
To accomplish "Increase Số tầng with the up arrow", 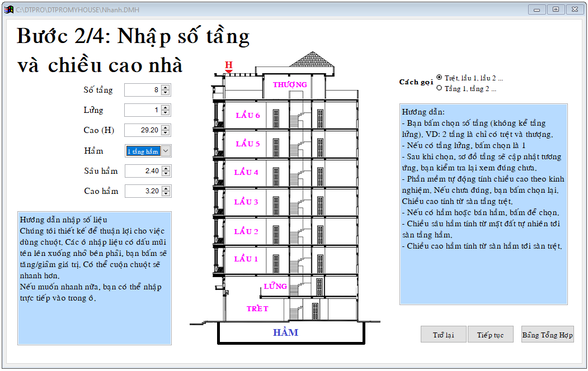I will (x=166, y=88).
